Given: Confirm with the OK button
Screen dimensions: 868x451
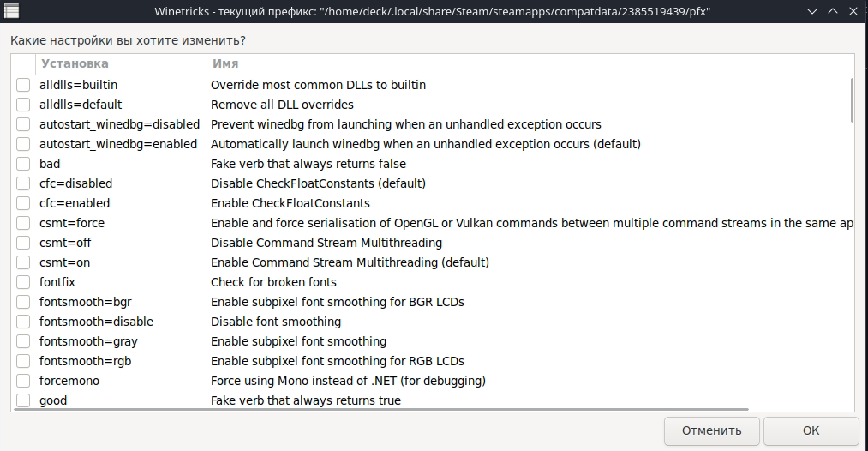Looking at the screenshot, I should click(x=811, y=430).
